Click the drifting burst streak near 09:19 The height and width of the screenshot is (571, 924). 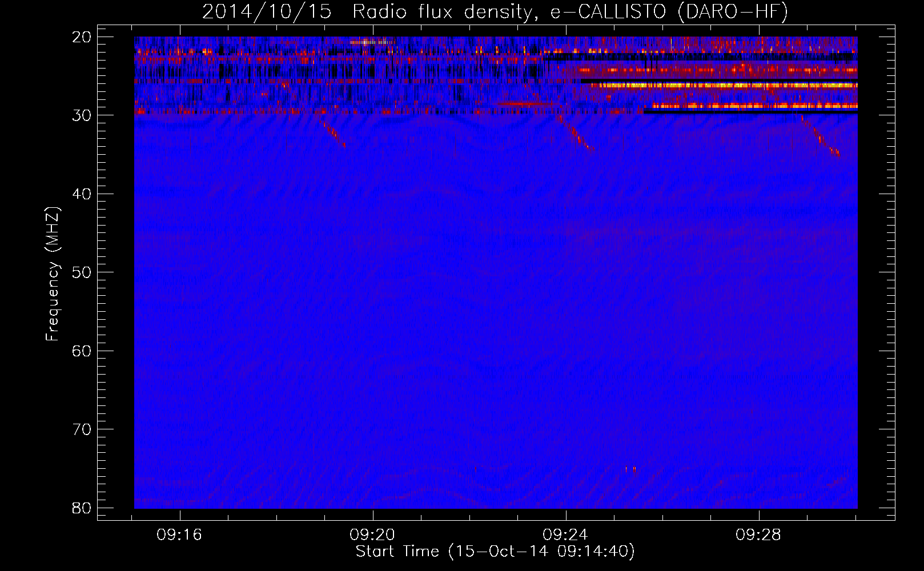click(x=332, y=133)
